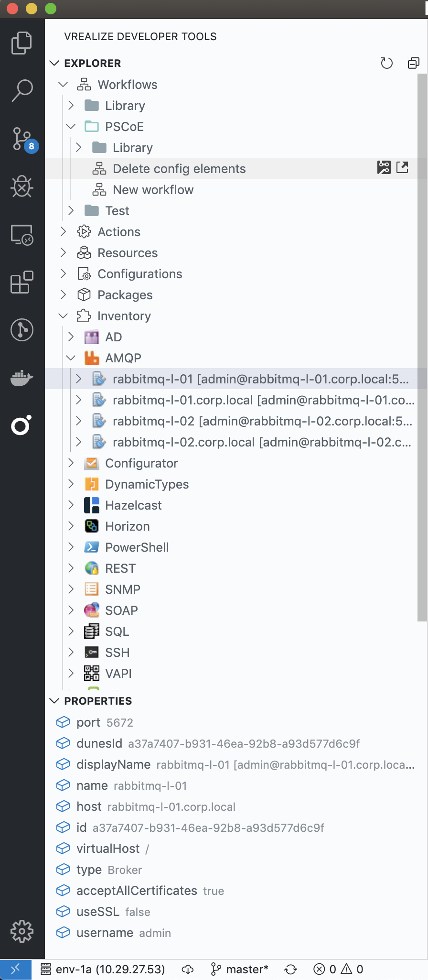The height and width of the screenshot is (980, 428).
Task: Select the New workflow item
Action: pos(153,190)
